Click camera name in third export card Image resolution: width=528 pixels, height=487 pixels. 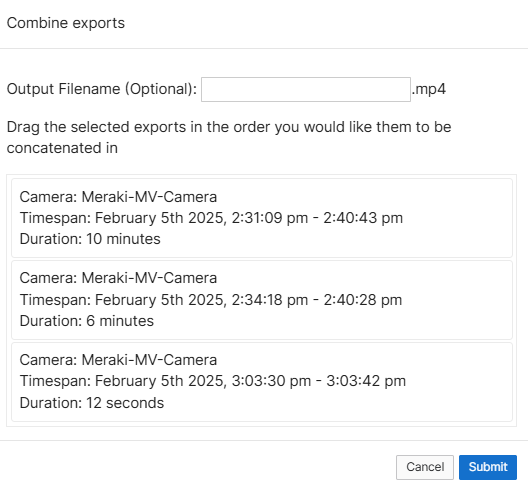(x=149, y=360)
